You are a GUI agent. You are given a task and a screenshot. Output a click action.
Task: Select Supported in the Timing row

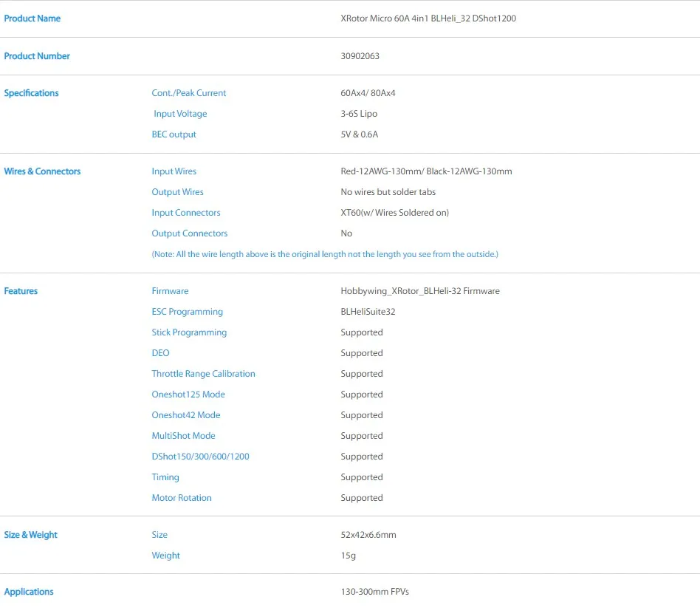[362, 477]
